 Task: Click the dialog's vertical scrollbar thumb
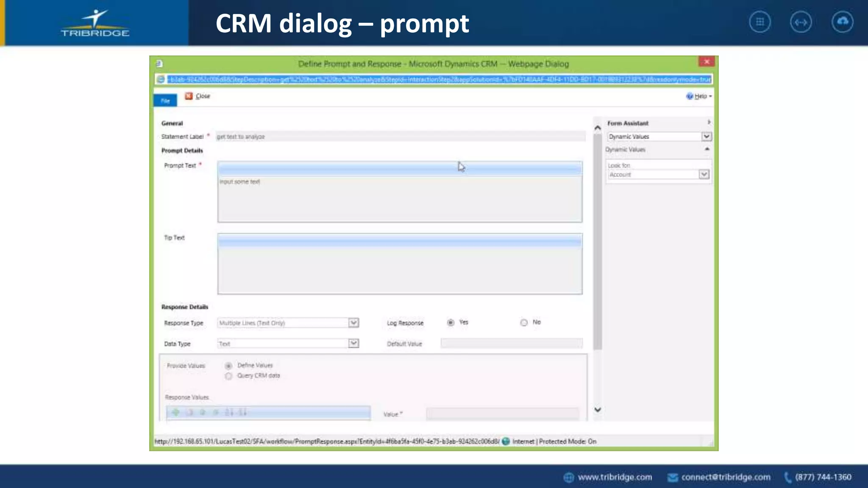[x=598, y=241]
